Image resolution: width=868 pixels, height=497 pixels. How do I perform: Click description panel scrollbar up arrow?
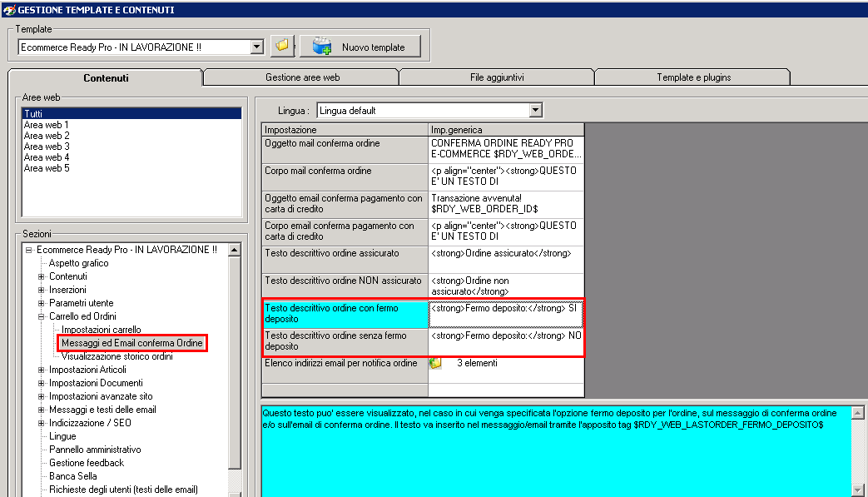click(x=857, y=413)
